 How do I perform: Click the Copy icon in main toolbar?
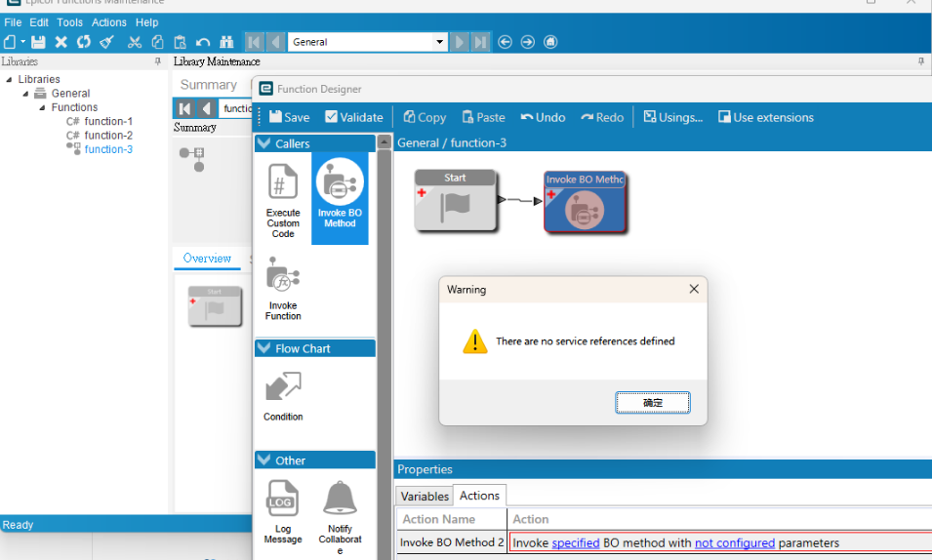pyautogui.click(x=157, y=42)
